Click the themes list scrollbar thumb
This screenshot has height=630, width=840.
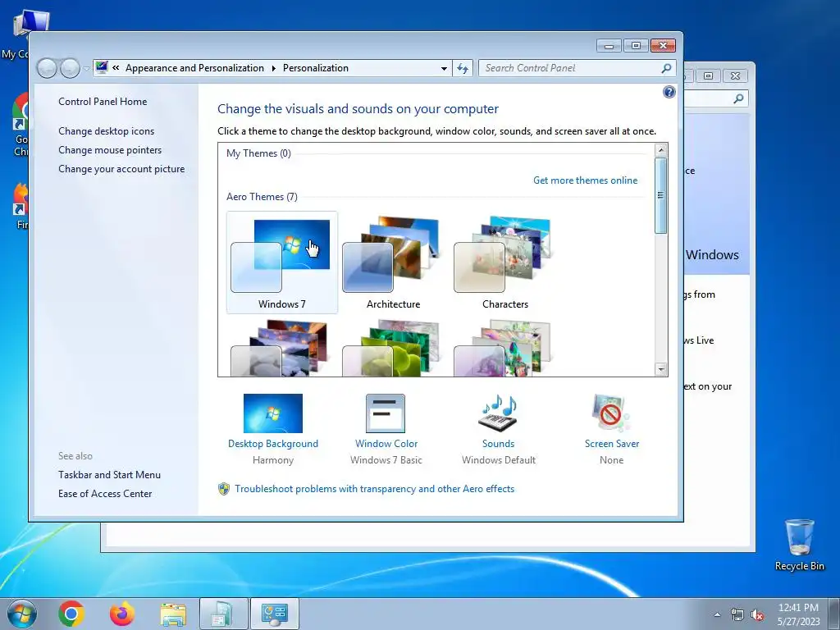coord(661,195)
